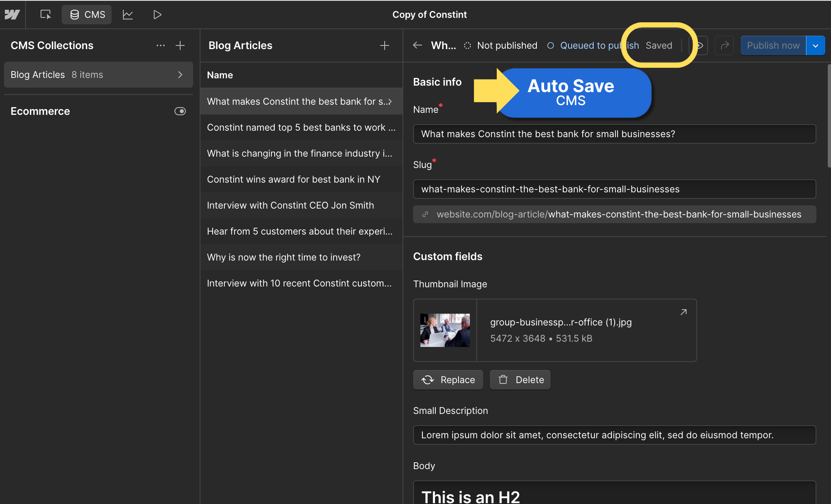Screen dimensions: 831x504
Task: Click the Not published status
Action: pyautogui.click(x=501, y=45)
